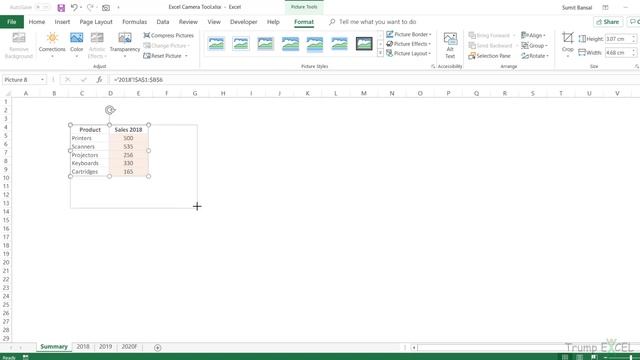Click the Page Layout view status icon
Viewport: 640px width, 360px height.
[579, 357]
